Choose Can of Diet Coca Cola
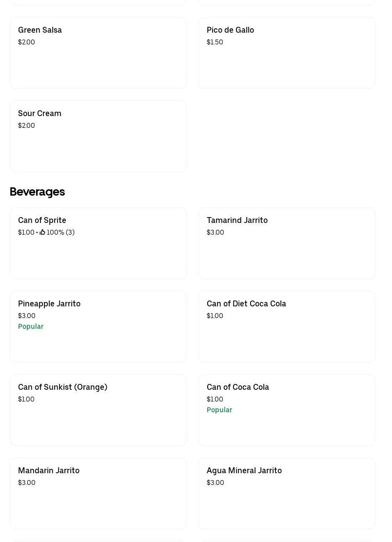 246,304
